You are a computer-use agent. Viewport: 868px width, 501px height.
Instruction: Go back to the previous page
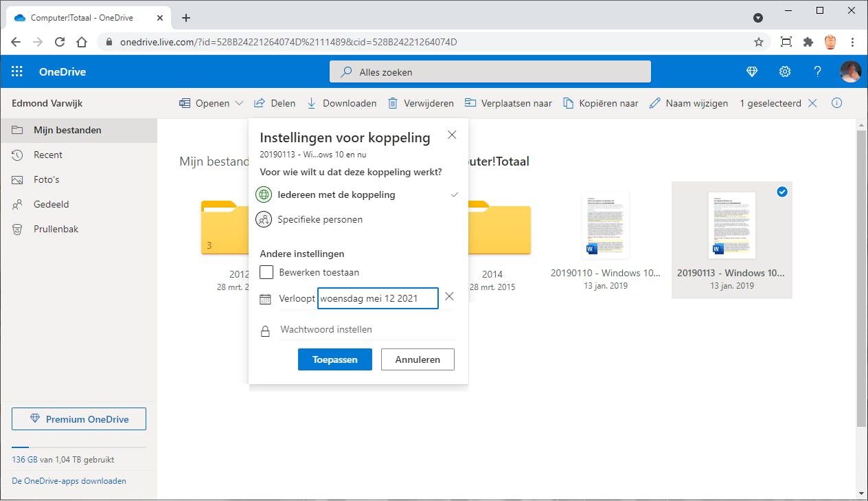click(x=16, y=42)
